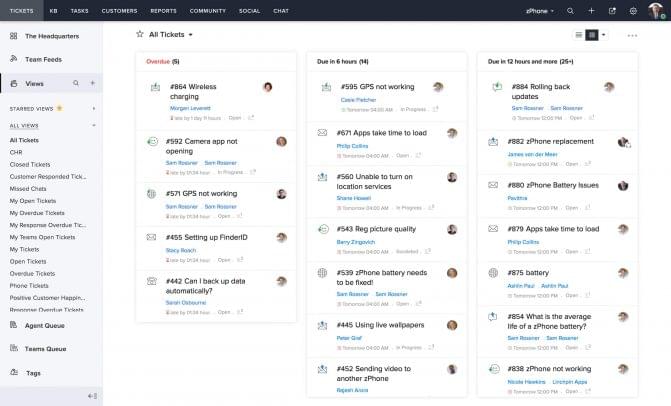Expand the Starred Views section
671x406 pixels.
coord(94,109)
